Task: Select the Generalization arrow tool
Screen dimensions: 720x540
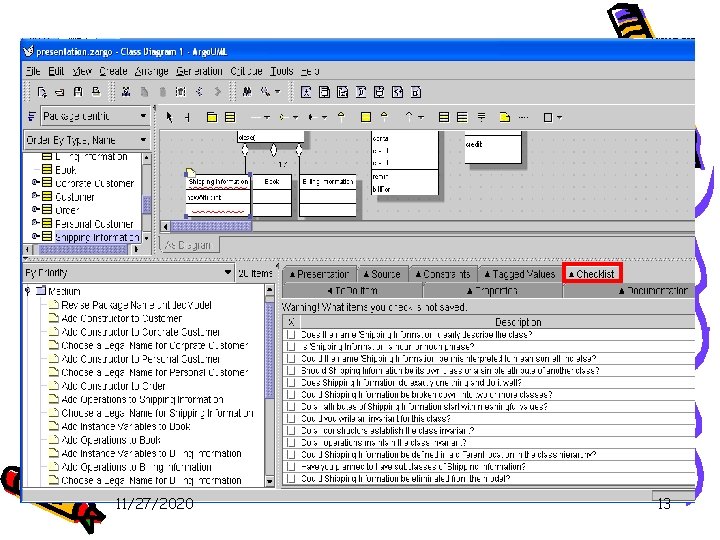Action: click(341, 117)
